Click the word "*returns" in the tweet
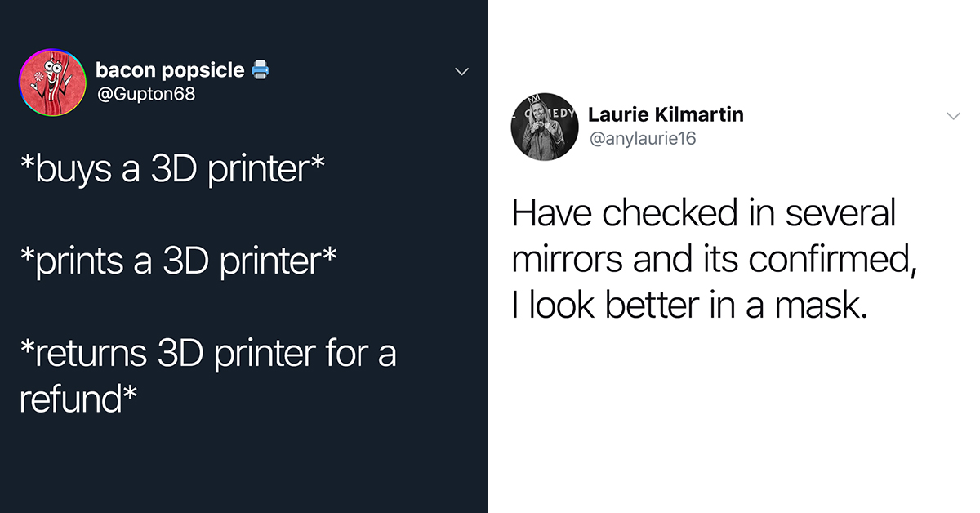980x513 pixels. [83, 354]
